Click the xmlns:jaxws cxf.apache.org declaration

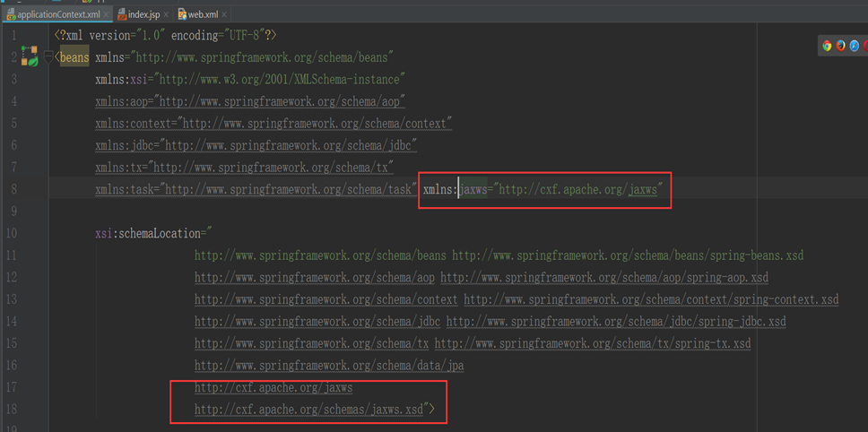click(x=543, y=190)
